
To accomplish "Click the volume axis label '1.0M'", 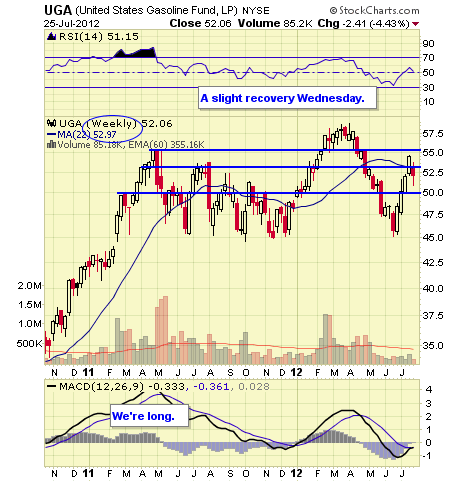I will (x=30, y=324).
